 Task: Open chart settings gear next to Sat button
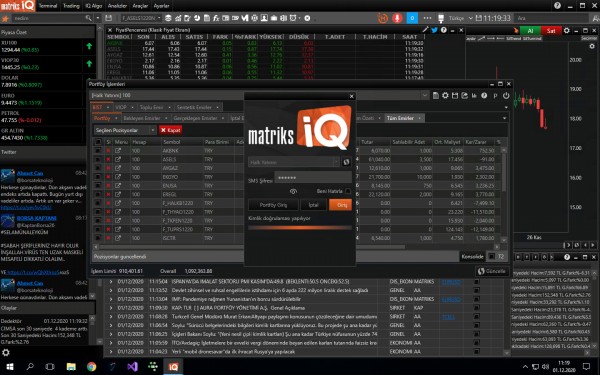(567, 31)
